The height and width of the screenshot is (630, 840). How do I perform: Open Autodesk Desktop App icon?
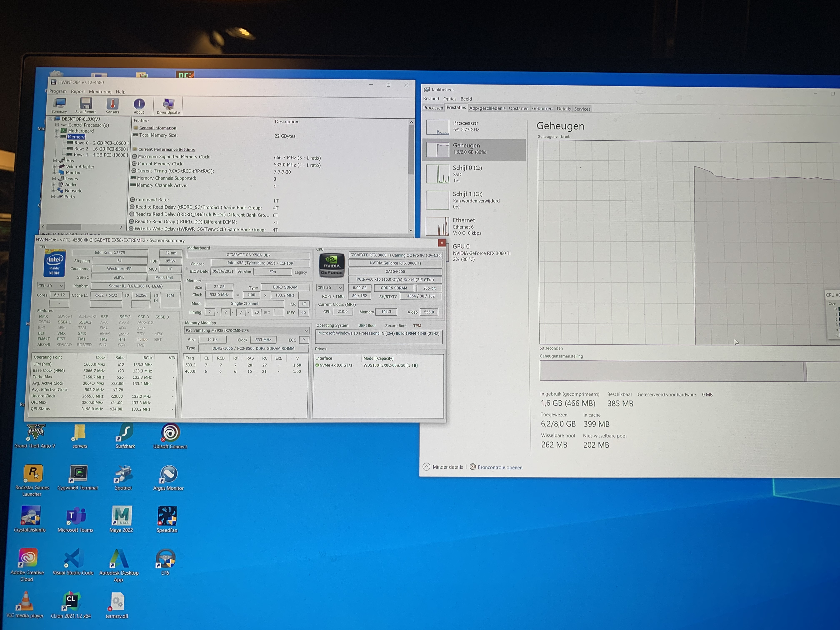(119, 565)
